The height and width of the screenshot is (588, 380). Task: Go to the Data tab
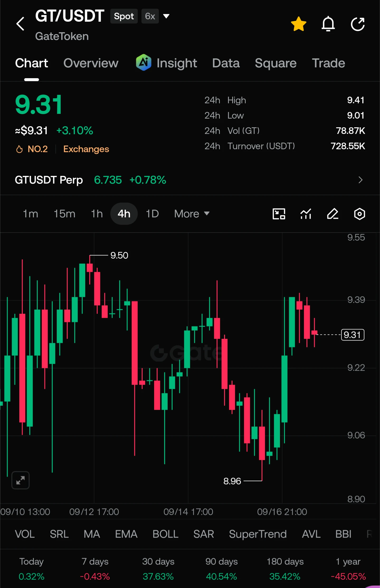[226, 63]
